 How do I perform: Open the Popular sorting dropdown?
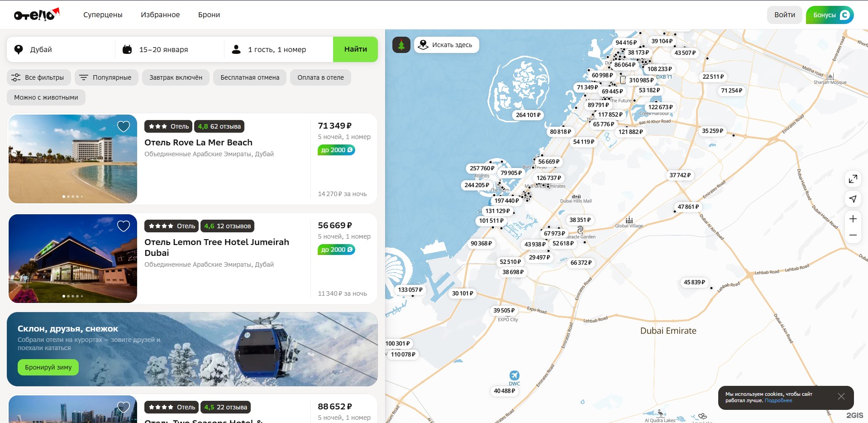(x=106, y=77)
